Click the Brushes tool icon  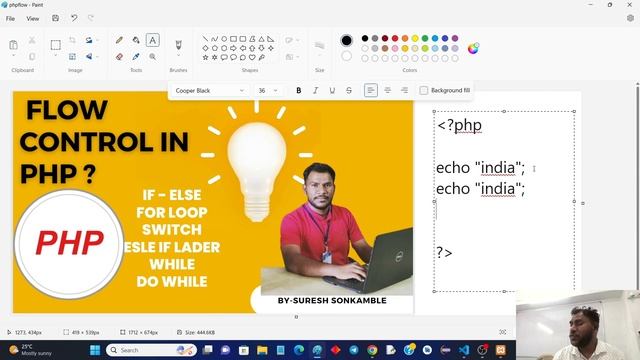click(x=178, y=44)
